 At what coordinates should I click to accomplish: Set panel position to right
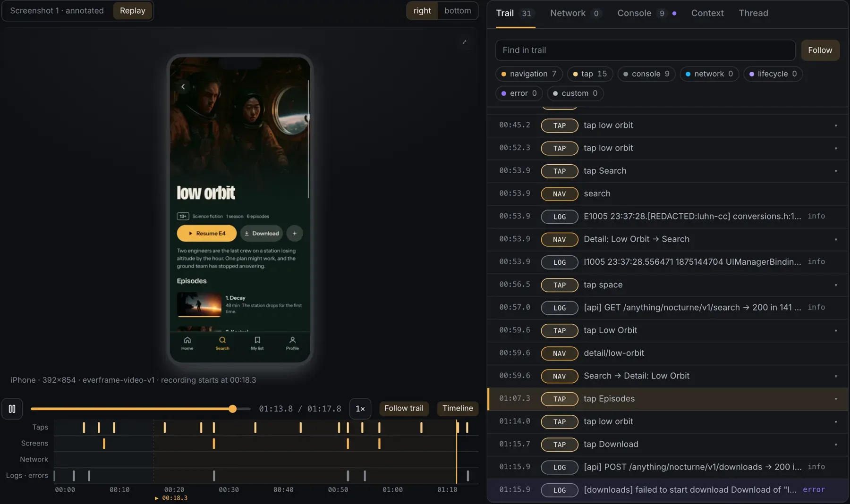[x=422, y=10]
